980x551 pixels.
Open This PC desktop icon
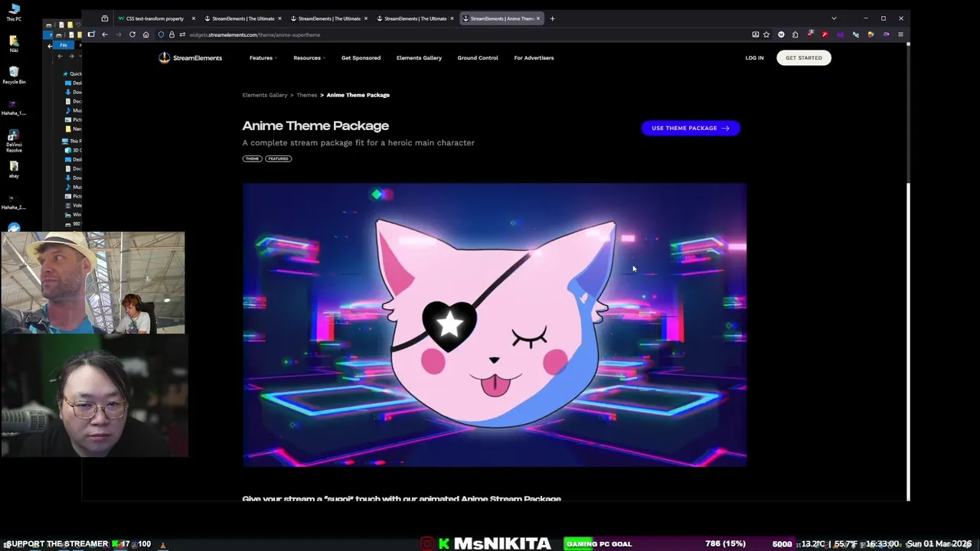coord(14,12)
